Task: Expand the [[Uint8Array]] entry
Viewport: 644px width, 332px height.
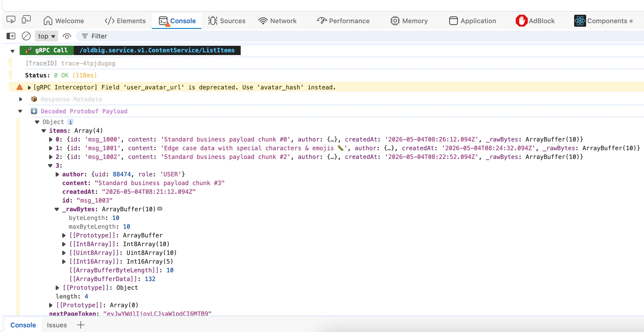Action: pos(64,253)
